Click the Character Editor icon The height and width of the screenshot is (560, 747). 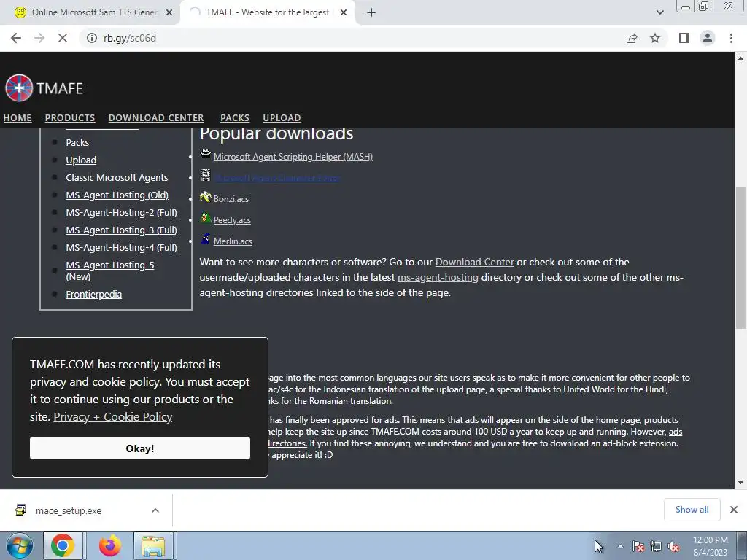pyautogui.click(x=205, y=175)
